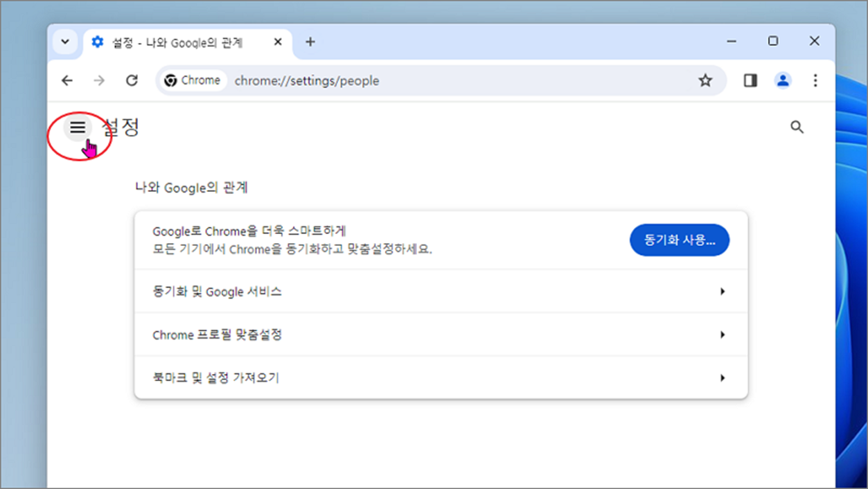Open the settings hamburger menu

click(x=78, y=127)
